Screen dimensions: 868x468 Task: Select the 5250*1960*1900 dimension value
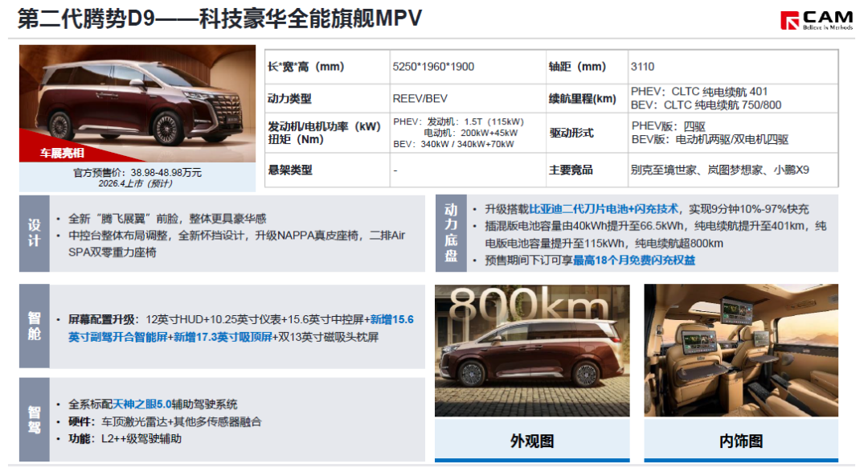[x=433, y=67]
